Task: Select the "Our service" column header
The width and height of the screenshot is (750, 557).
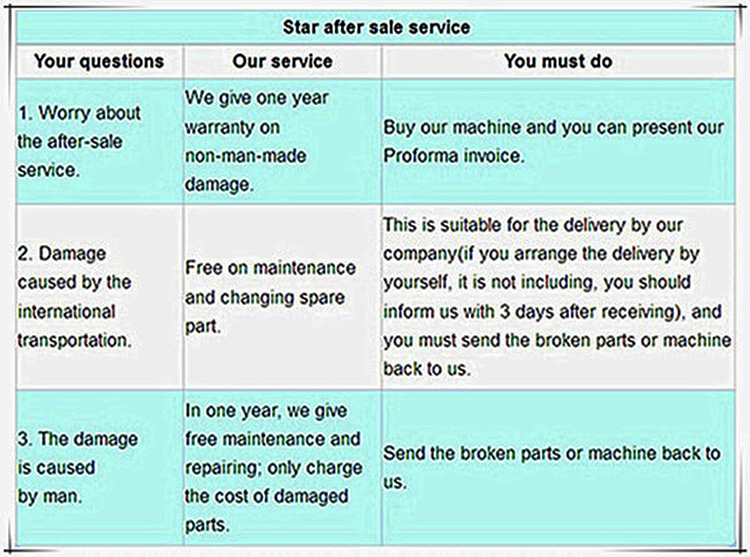Action: pyautogui.click(x=280, y=61)
